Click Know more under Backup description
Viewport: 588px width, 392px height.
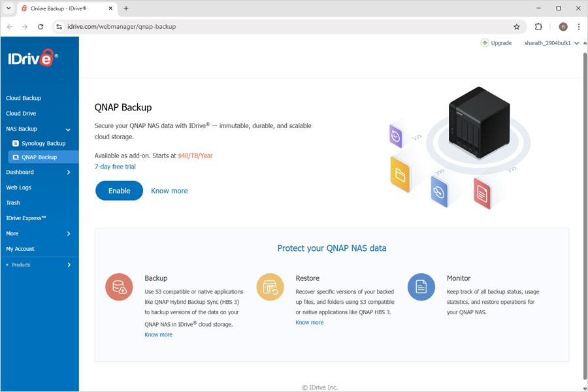pyautogui.click(x=159, y=335)
